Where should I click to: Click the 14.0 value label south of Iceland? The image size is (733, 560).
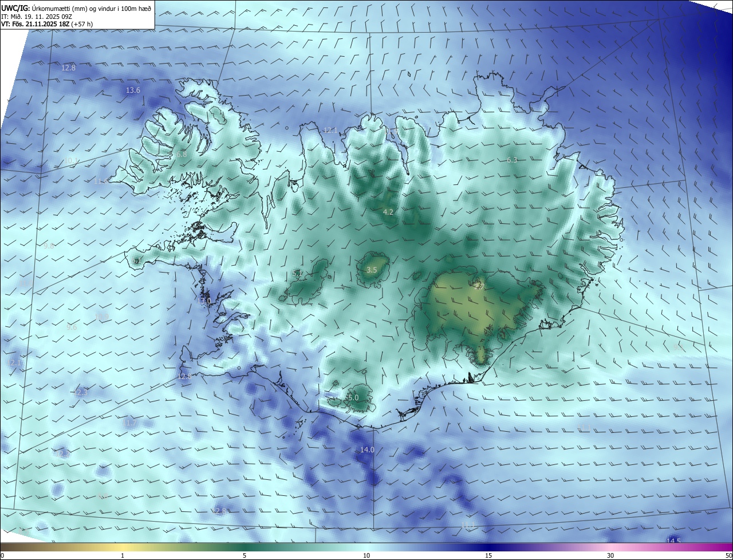click(x=367, y=450)
